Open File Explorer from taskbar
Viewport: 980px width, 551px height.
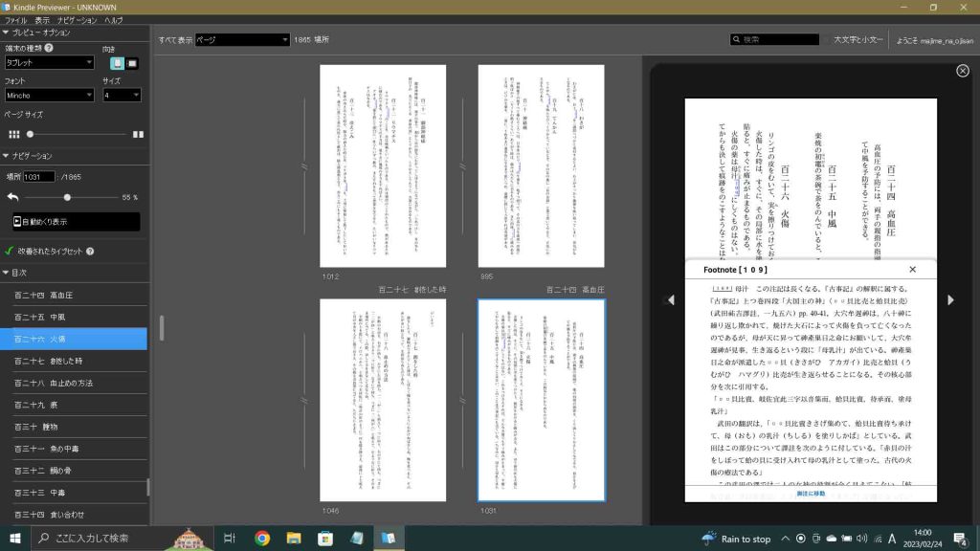point(294,538)
